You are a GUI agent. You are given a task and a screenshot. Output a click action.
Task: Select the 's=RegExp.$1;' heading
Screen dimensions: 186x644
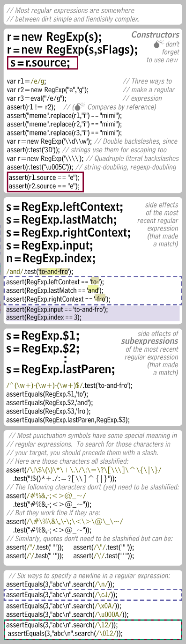click(x=43, y=336)
